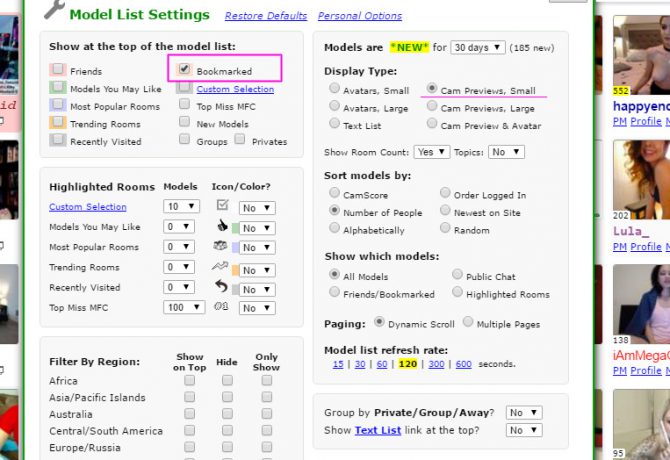Click the Text List link at the bottom
This screenshot has height=460, width=670.
(x=378, y=431)
